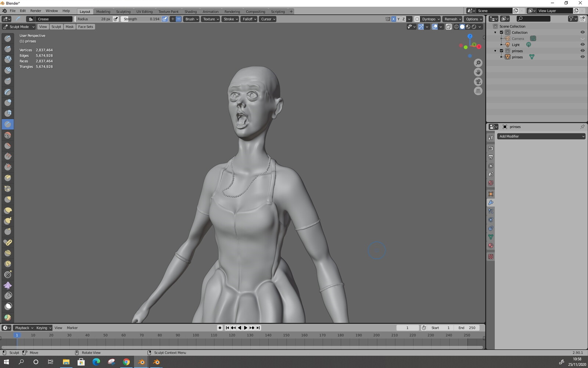Enable the Dyntopo checkbox
Viewport: 588px width, 368px height.
[417, 19]
